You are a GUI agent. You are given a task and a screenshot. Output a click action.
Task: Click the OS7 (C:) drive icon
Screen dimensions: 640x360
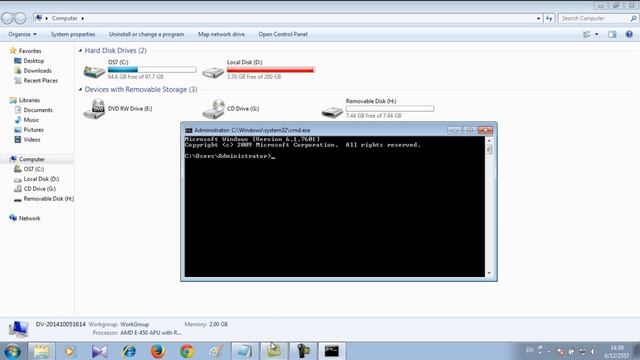(94, 71)
